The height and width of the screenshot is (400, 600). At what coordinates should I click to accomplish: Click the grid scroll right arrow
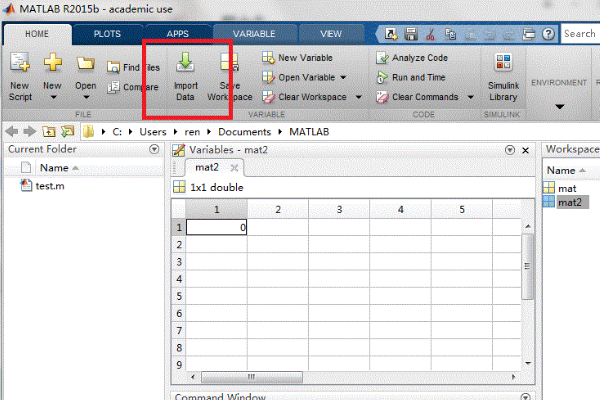[513, 377]
